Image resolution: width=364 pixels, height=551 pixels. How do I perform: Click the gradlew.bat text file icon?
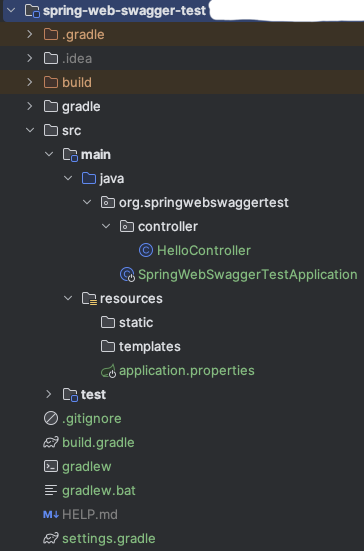click(51, 490)
